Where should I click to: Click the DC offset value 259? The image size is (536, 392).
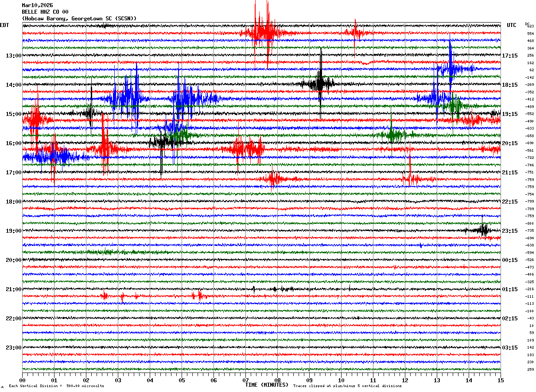[531, 369]
